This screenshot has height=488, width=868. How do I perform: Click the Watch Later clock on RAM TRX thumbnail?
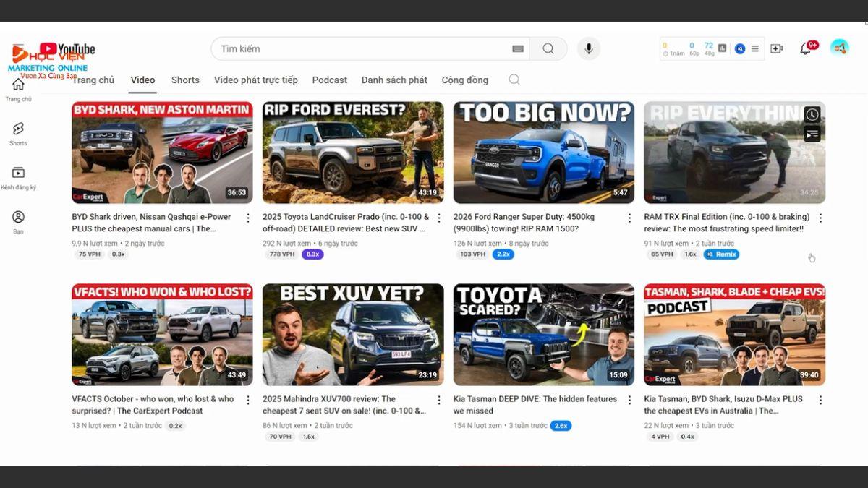[812, 115]
